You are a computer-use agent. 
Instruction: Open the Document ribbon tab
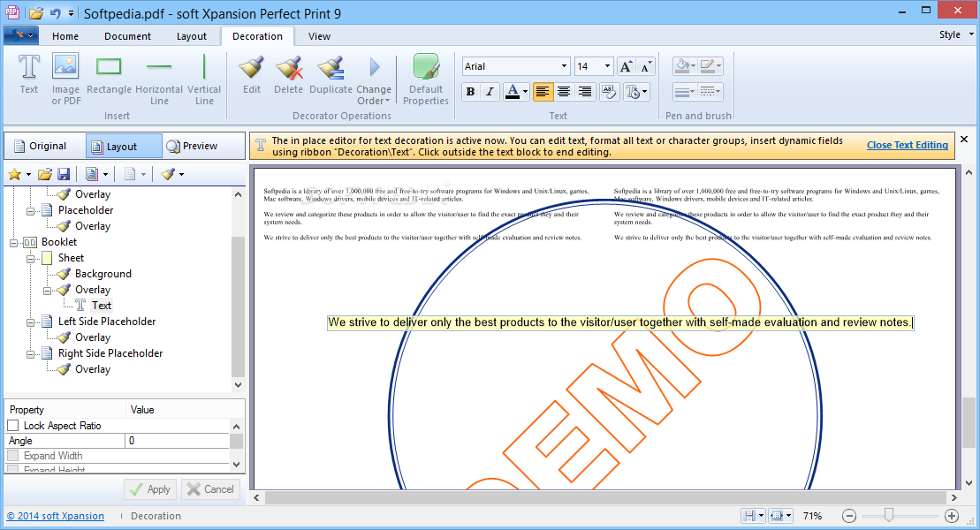pyautogui.click(x=127, y=36)
